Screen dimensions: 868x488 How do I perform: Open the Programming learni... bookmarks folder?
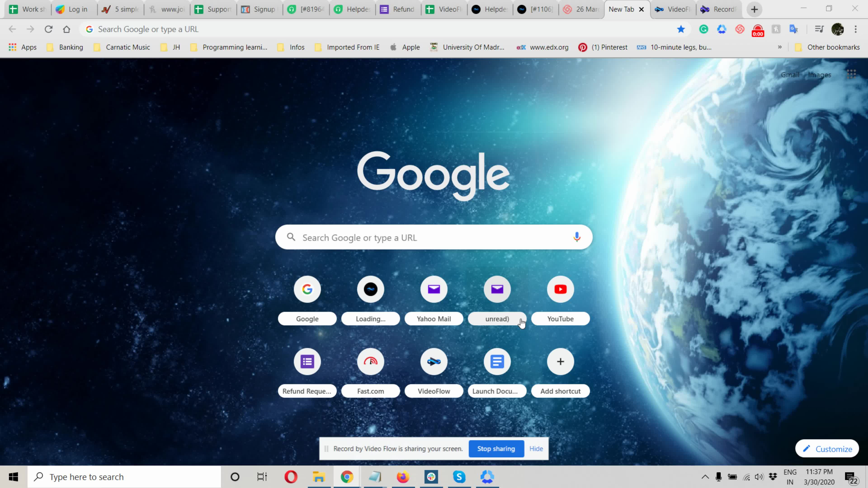coord(229,47)
